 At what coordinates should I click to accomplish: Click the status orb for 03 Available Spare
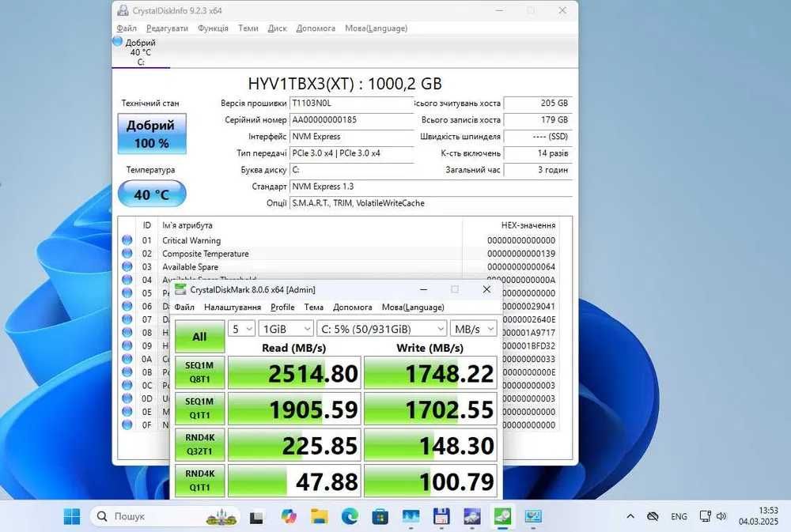click(x=127, y=266)
